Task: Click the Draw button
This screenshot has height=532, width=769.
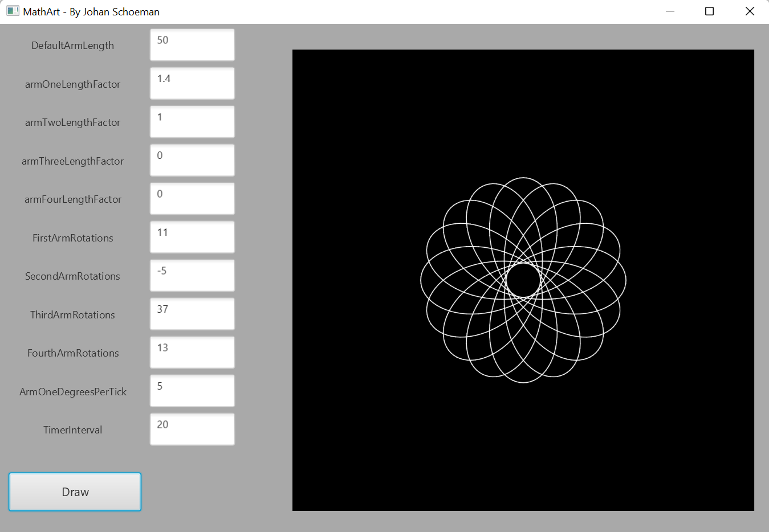Action: [x=75, y=492]
